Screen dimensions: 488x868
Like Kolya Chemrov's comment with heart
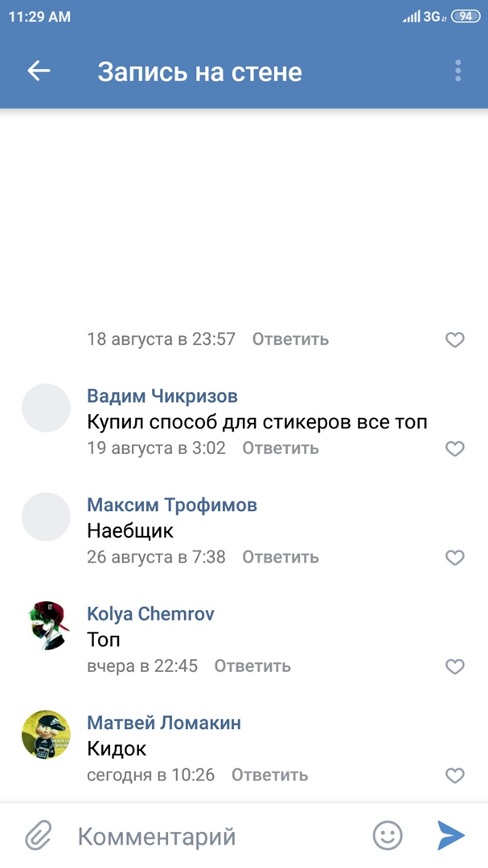455,666
